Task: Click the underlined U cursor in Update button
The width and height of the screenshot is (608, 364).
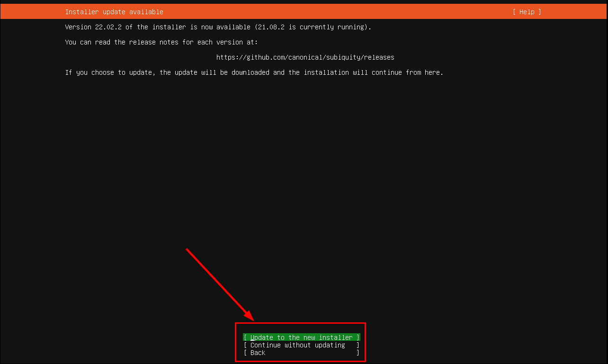Action: click(252, 337)
